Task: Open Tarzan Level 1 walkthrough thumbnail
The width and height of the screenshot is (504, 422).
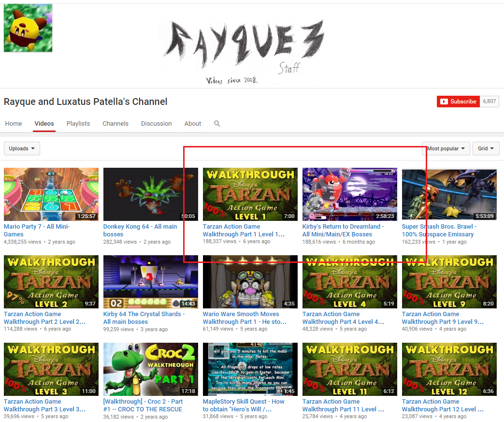Action: point(250,194)
